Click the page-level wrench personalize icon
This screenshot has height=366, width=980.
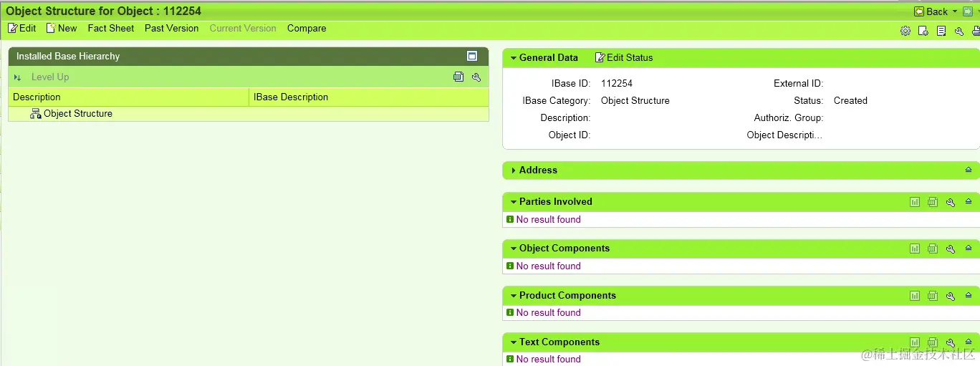tap(959, 31)
